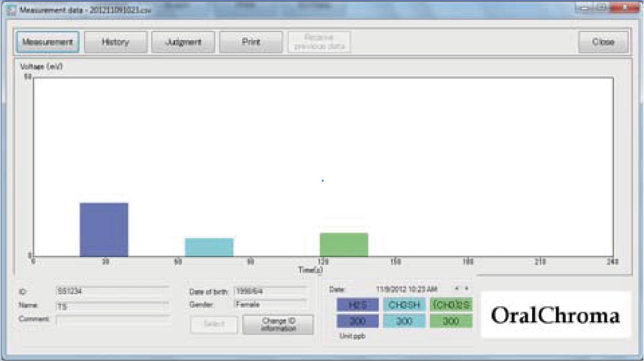Focus the Name text field
Viewport: 644px width, 361px height.
(x=112, y=306)
